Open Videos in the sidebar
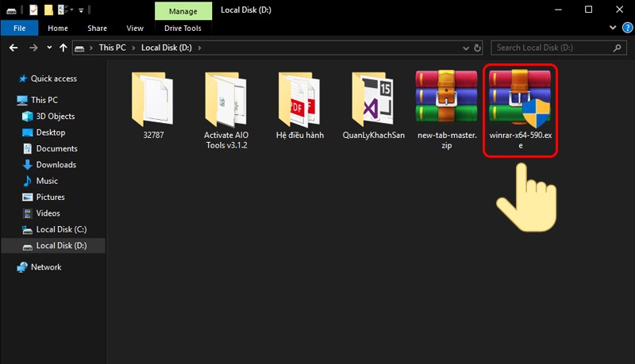This screenshot has height=364, width=635. pyautogui.click(x=48, y=213)
